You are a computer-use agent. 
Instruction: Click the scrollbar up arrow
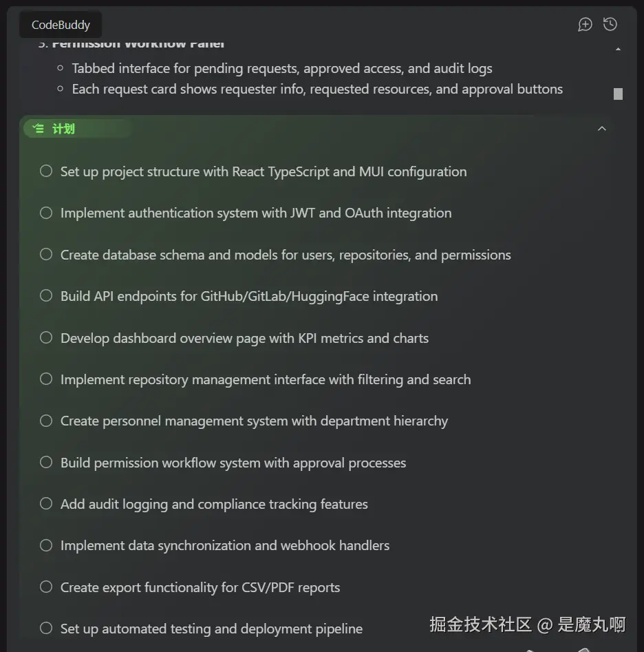618,49
